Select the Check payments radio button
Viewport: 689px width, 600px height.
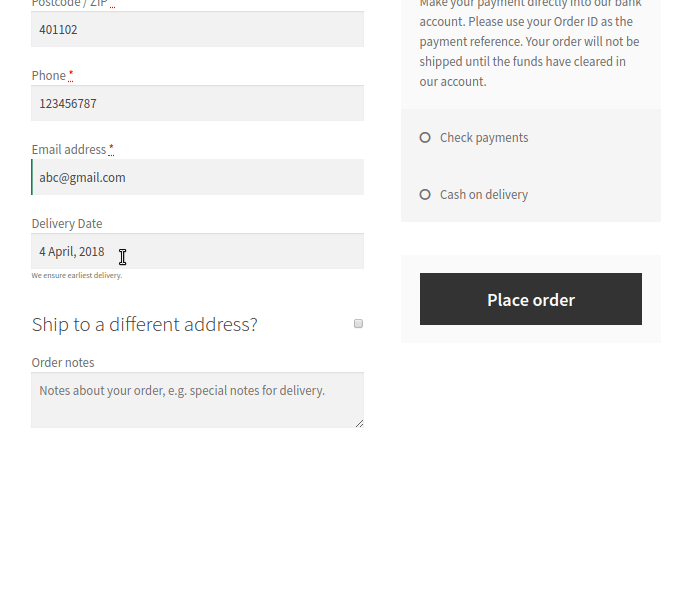pyautogui.click(x=425, y=138)
